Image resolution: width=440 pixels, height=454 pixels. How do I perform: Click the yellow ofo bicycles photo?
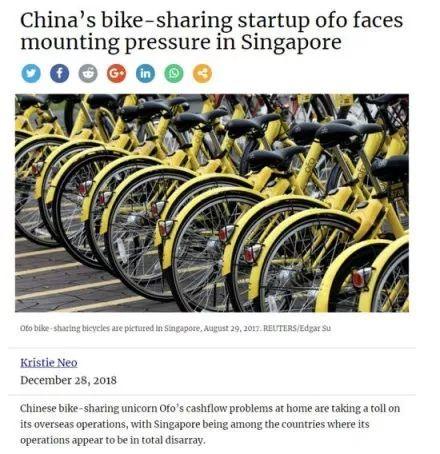pos(212,203)
